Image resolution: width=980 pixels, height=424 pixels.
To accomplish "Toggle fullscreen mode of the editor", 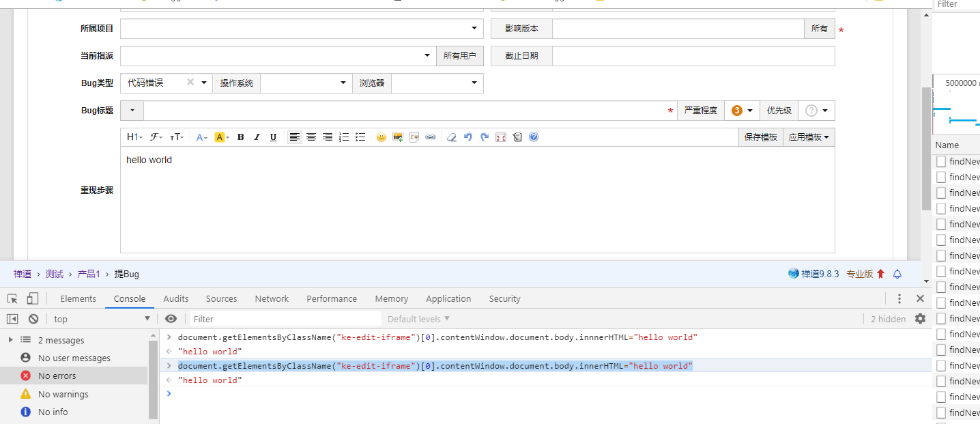I will click(501, 137).
